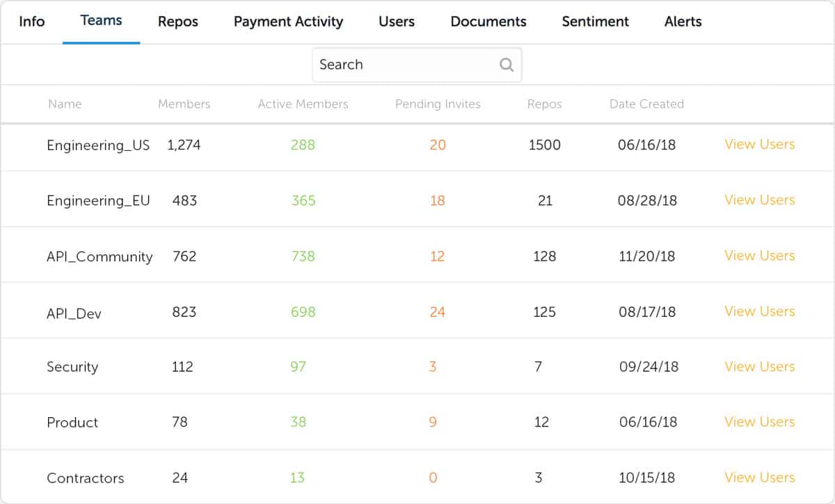Click active members value 738

pyautogui.click(x=303, y=256)
